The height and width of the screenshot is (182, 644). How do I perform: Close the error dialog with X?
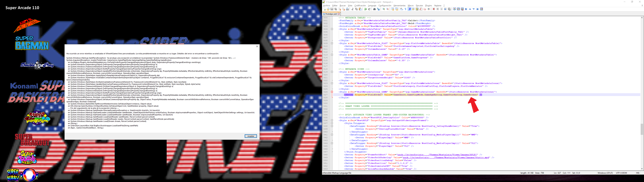click(257, 46)
